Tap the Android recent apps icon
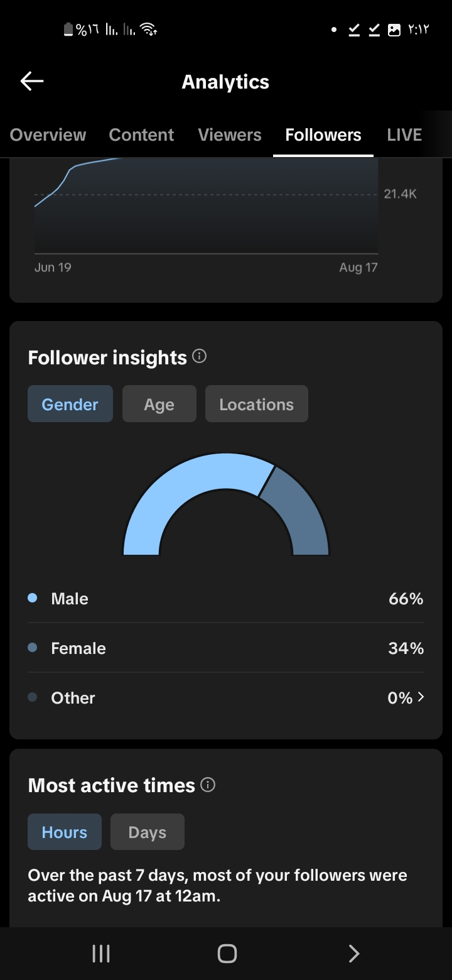The image size is (452, 980). click(101, 954)
